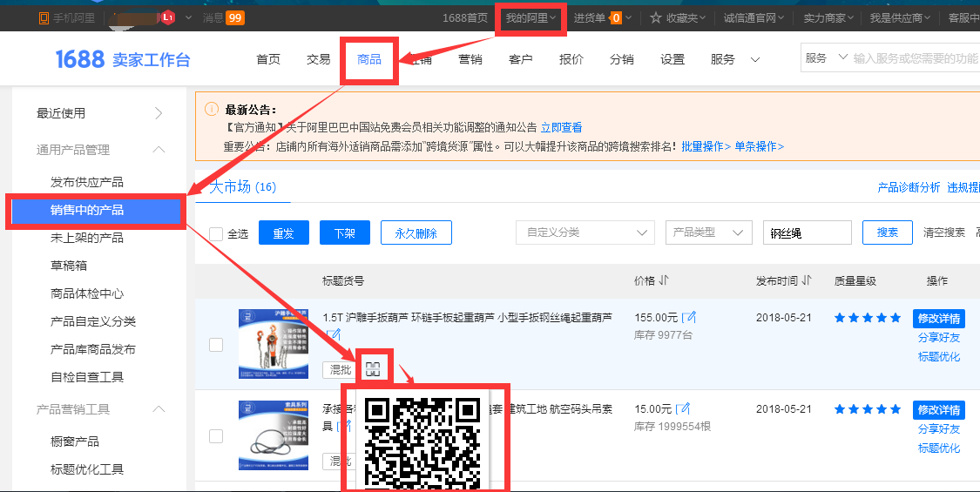Edit price icon next to 15.00元
This screenshot has height=492, width=980.
point(684,409)
